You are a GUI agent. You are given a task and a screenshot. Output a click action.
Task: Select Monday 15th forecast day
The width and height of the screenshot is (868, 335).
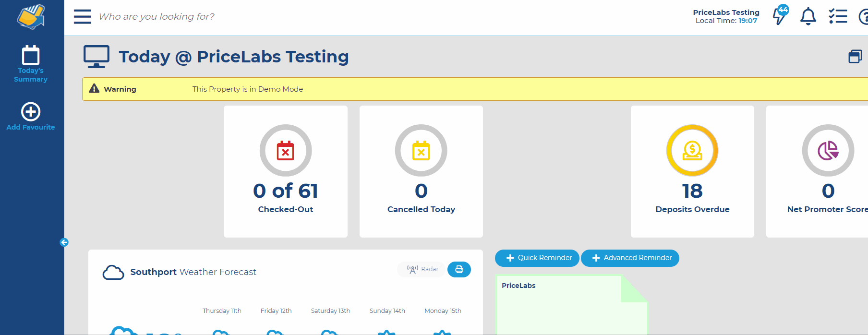pyautogui.click(x=443, y=311)
